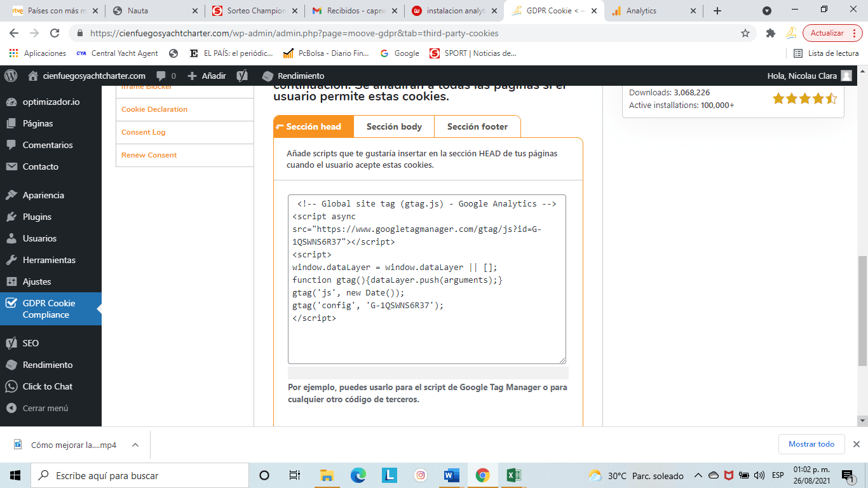The width and height of the screenshot is (868, 488).
Task: Open Rendimiento in top admin bar
Action: tap(294, 76)
